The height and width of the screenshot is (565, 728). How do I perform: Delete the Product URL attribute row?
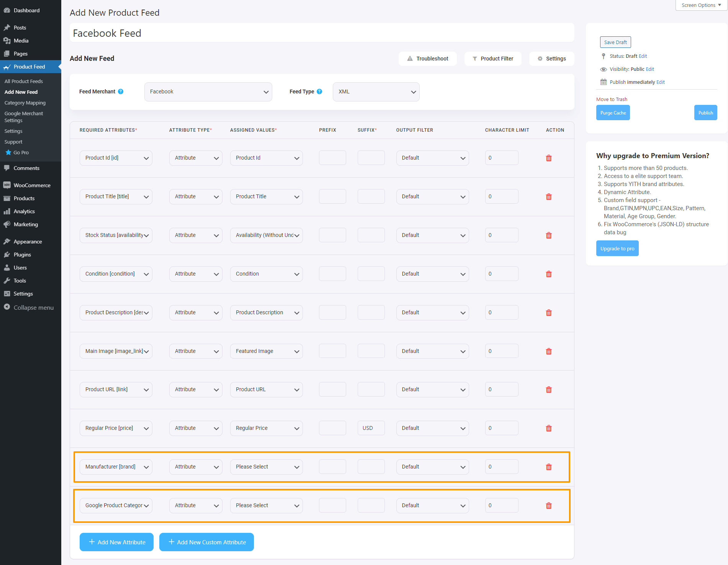point(549,390)
